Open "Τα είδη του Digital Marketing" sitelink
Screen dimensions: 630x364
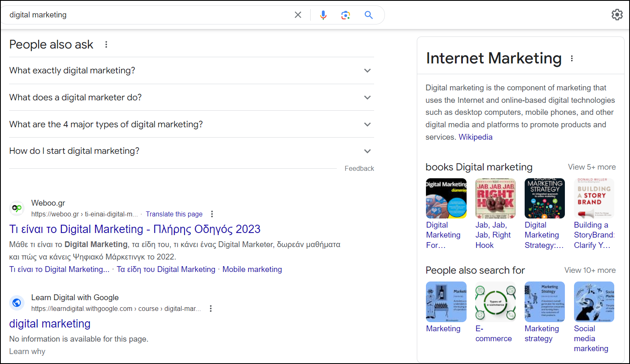(x=166, y=269)
